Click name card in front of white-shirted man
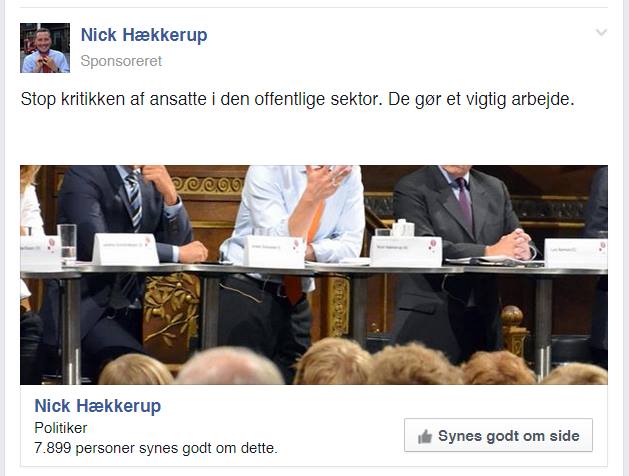This screenshot has height=476, width=629. pyautogui.click(x=274, y=251)
